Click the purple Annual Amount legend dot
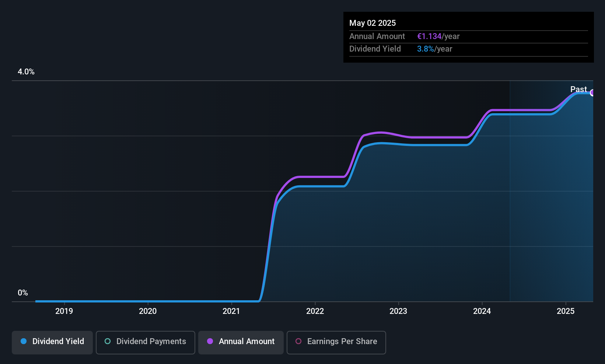 tap(210, 341)
